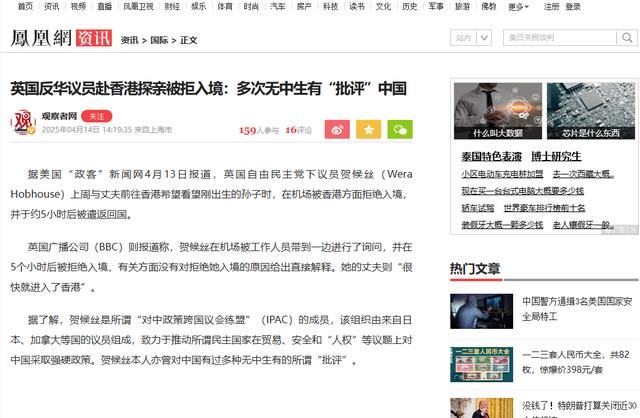
Task: Click the yellow star favorite icon
Action: pyautogui.click(x=369, y=129)
